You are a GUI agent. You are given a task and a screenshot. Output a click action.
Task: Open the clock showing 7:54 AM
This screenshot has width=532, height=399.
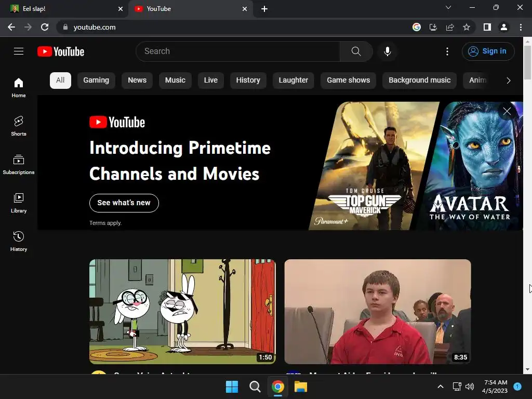click(x=495, y=387)
